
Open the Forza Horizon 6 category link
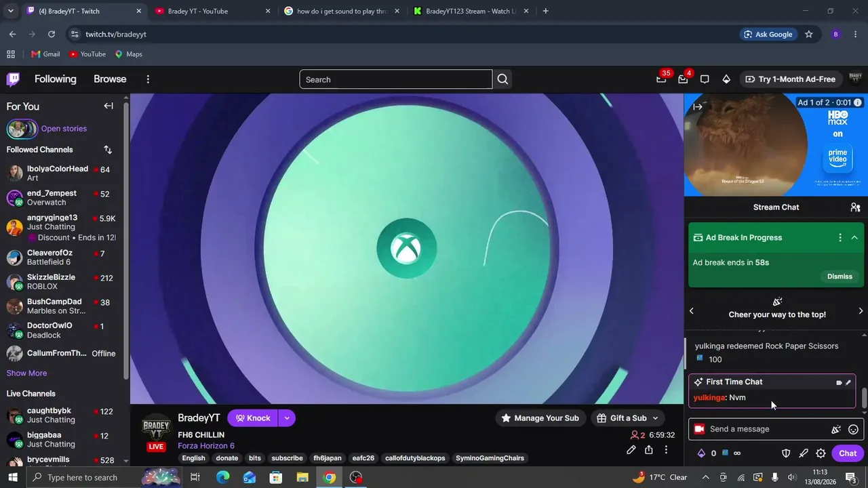coord(206,446)
